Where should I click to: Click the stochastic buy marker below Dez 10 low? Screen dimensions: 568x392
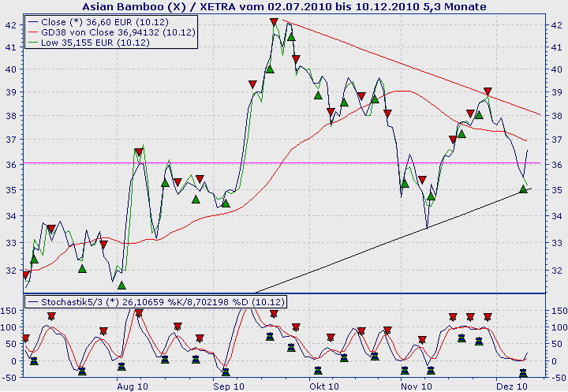[523, 373]
